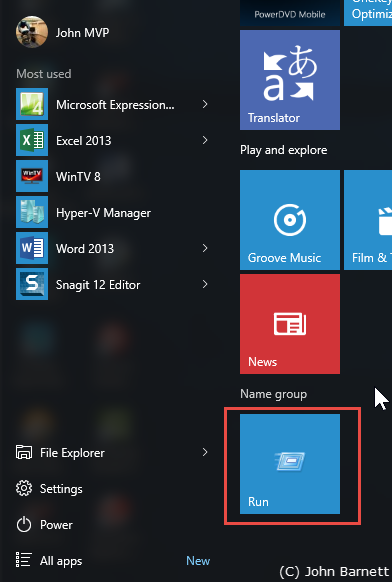Click the Name group header field
This screenshot has width=392, height=582.
tap(274, 394)
